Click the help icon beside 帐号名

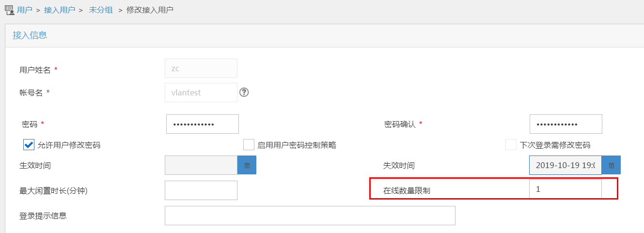click(244, 92)
